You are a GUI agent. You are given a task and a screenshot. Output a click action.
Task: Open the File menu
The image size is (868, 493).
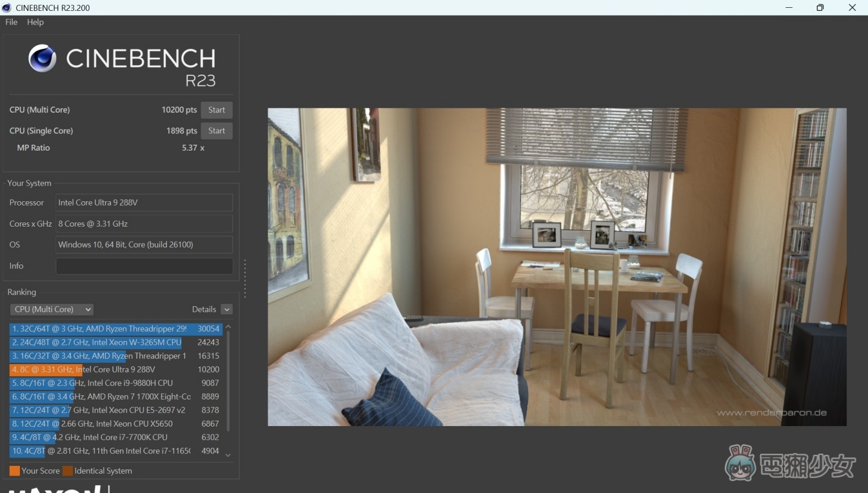(x=11, y=22)
